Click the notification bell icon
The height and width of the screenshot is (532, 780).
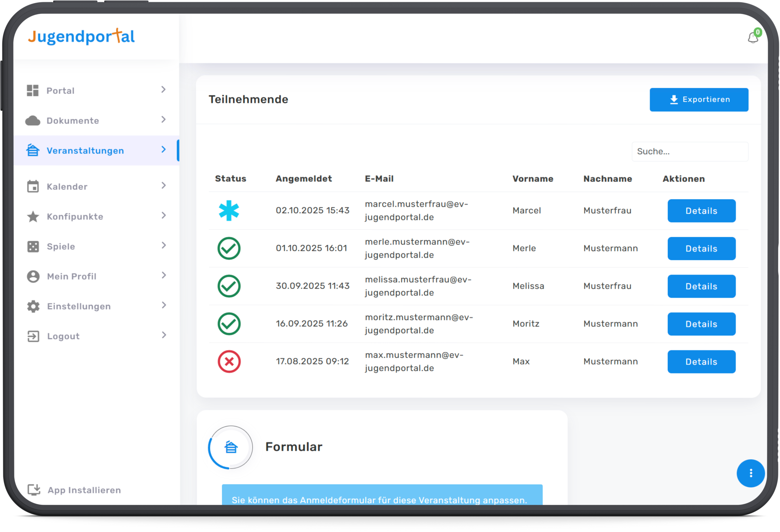(x=753, y=38)
